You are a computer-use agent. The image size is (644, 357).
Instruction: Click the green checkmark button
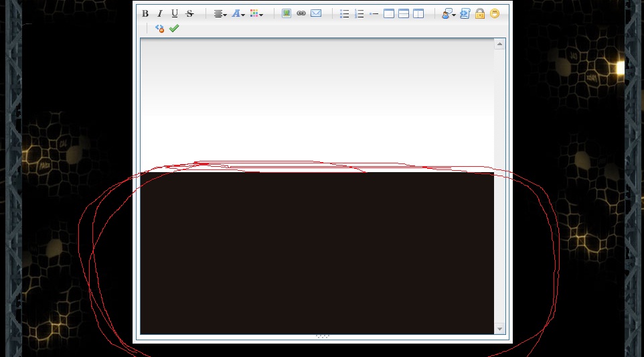[174, 28]
